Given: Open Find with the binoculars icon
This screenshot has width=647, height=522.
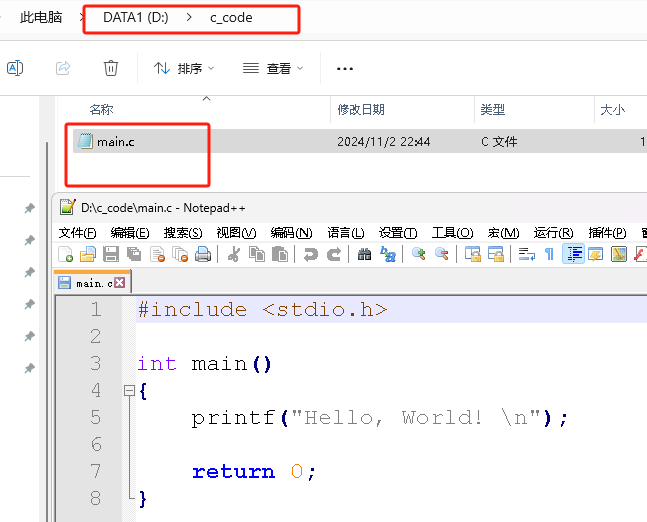Looking at the screenshot, I should click(364, 254).
